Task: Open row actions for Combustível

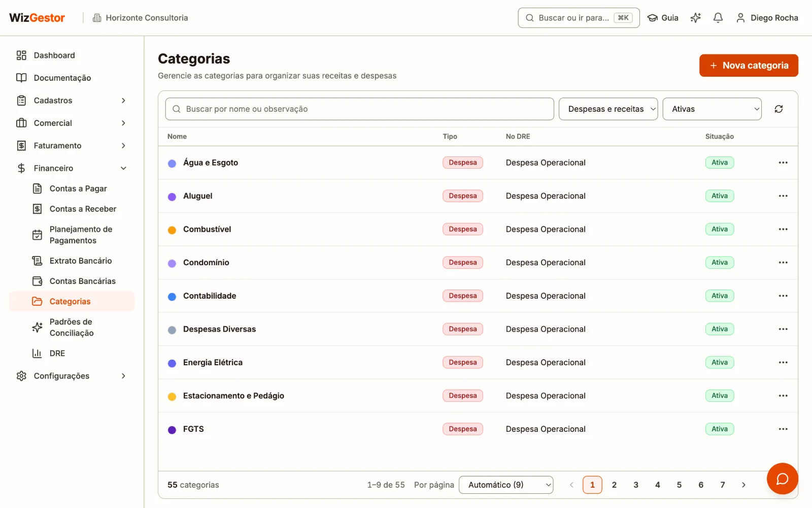Action: pos(783,229)
